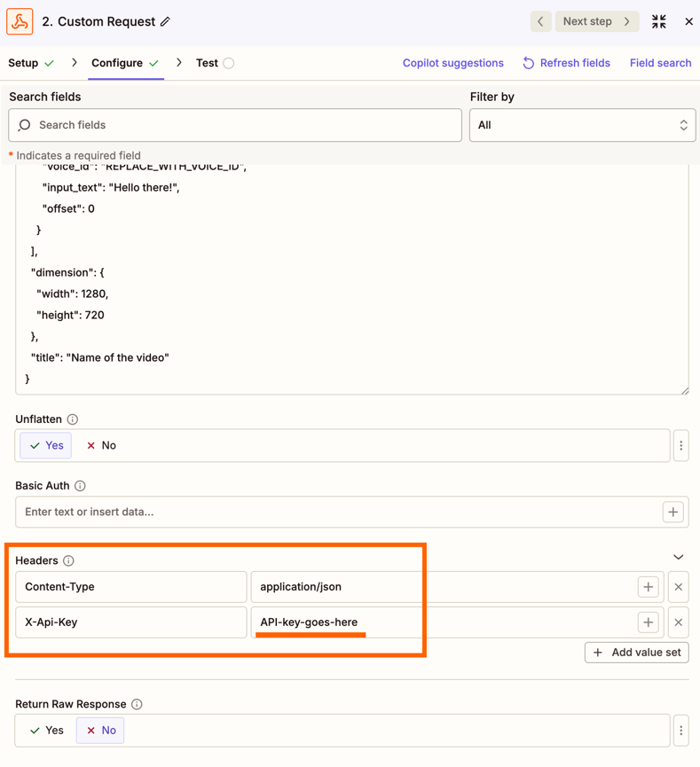Image resolution: width=700 pixels, height=767 pixels.
Task: Click the info icon beside Basic Auth
Action: pos(80,486)
